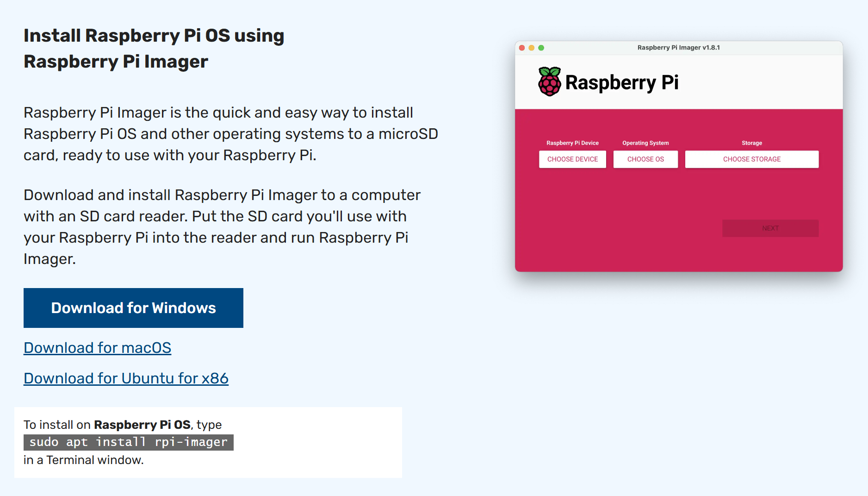The width and height of the screenshot is (868, 496).
Task: Click the 'in a Terminal window.' text
Action: [84, 460]
